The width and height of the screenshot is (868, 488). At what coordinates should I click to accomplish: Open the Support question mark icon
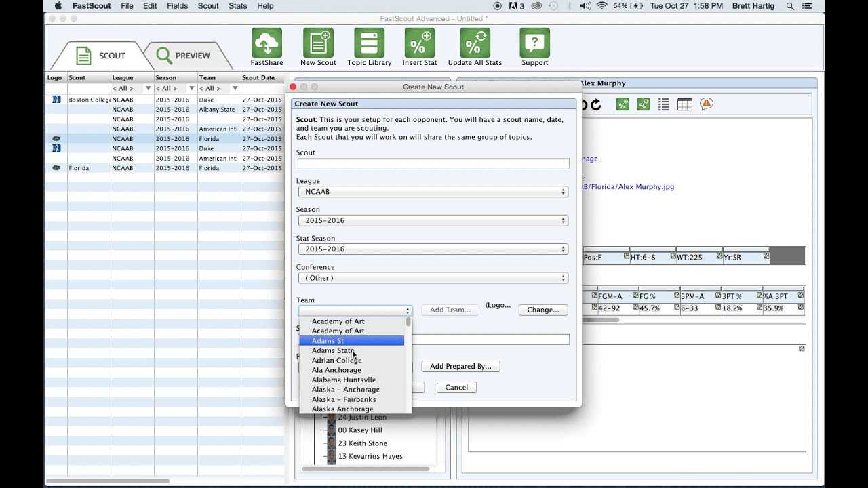[x=534, y=43]
